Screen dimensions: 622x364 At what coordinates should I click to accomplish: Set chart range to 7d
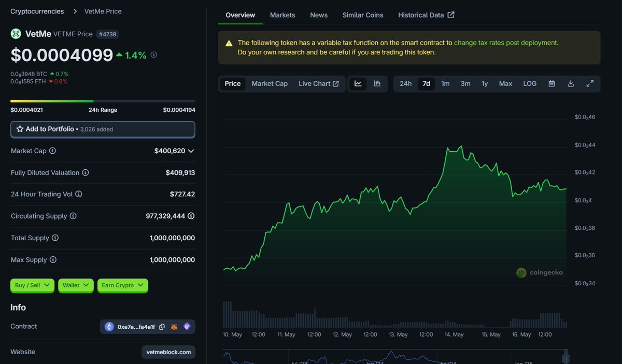(x=426, y=83)
